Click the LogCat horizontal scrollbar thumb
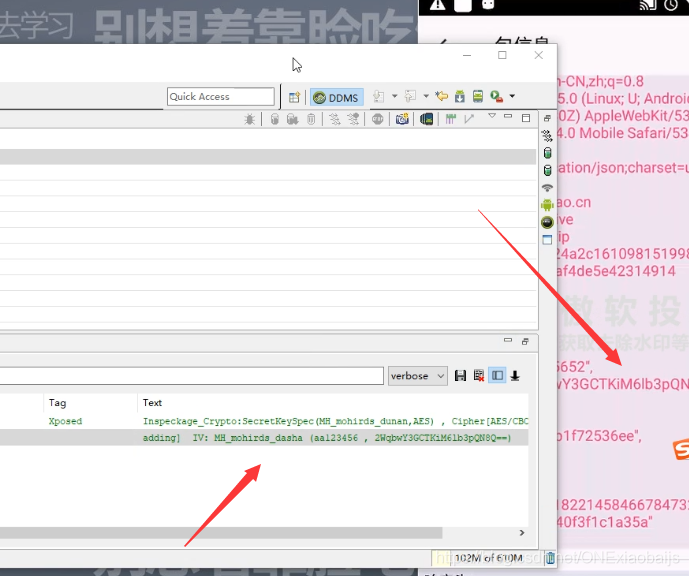The width and height of the screenshot is (689, 576). (x=221, y=533)
